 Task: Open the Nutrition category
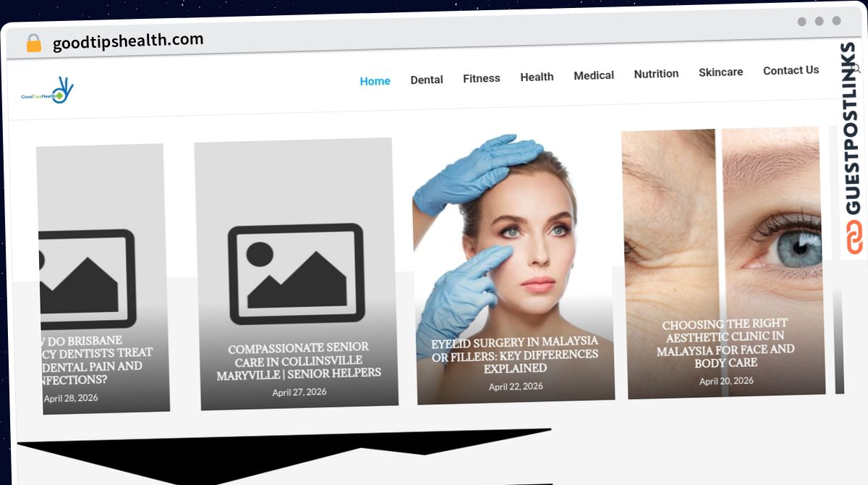(x=656, y=74)
